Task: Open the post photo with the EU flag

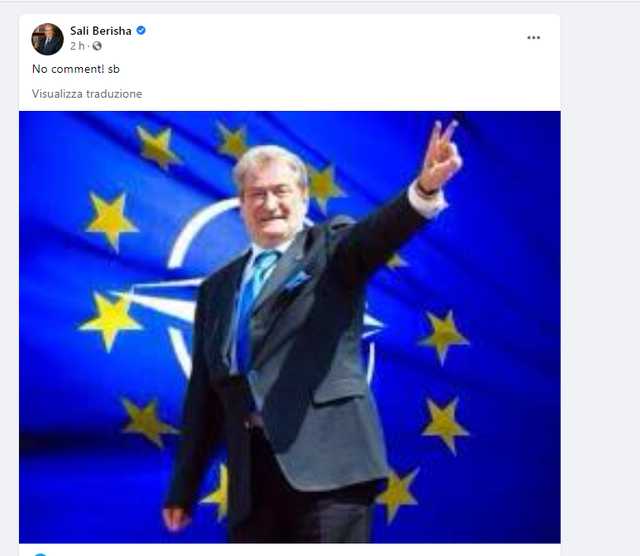Action: [x=290, y=327]
